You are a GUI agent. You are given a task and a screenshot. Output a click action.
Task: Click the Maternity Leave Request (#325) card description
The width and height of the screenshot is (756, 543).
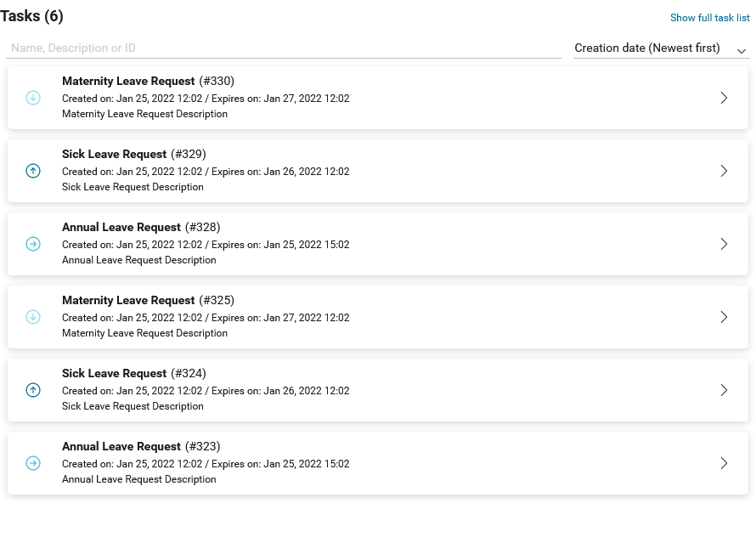(144, 333)
